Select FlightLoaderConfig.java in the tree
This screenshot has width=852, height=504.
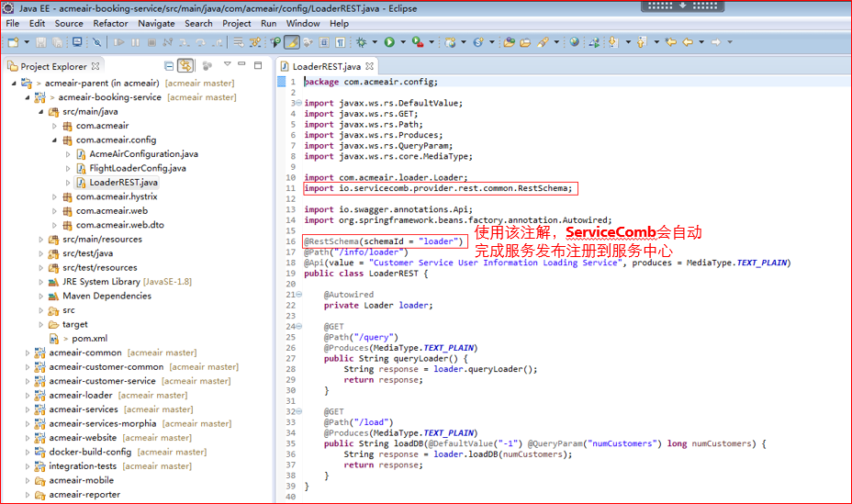tap(137, 168)
